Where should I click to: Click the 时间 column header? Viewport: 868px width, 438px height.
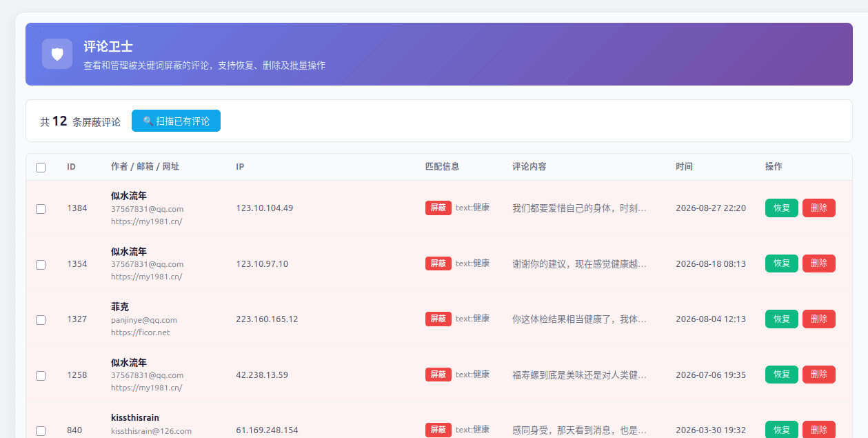[x=684, y=167]
